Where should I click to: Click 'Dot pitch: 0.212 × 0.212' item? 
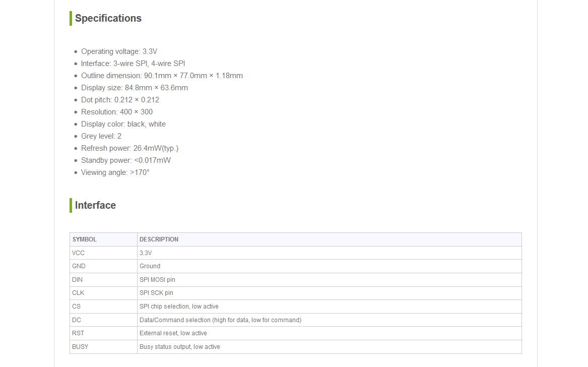(x=120, y=100)
